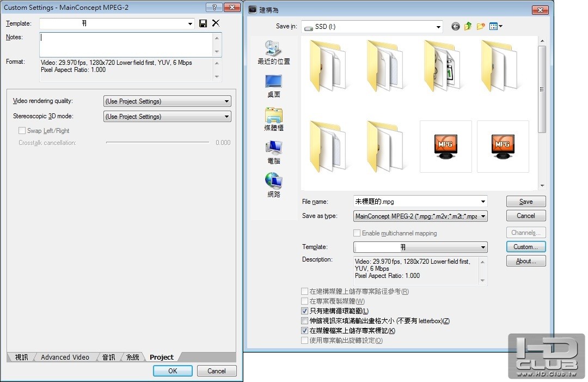This screenshot has width=588, height=382.
Task: Close the 建構為 save dialog
Action: point(541,10)
